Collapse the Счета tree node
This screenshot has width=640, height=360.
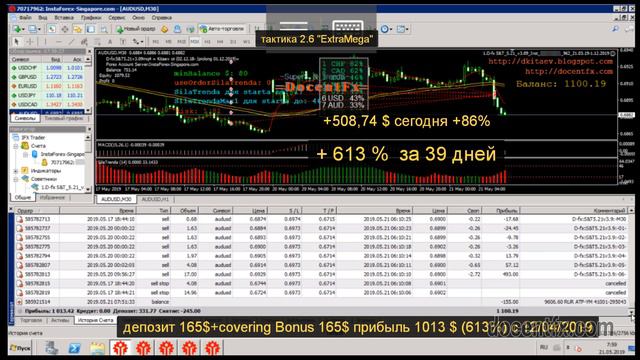point(16,146)
